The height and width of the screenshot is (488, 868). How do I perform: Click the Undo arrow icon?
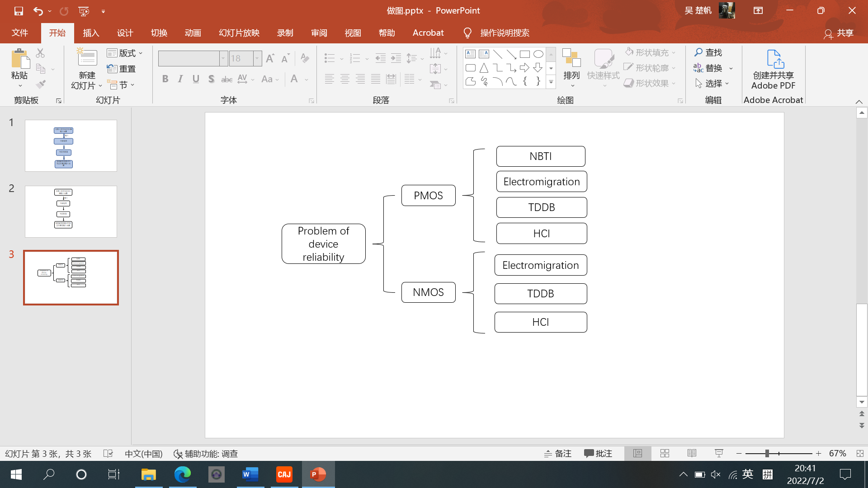pyautogui.click(x=38, y=11)
